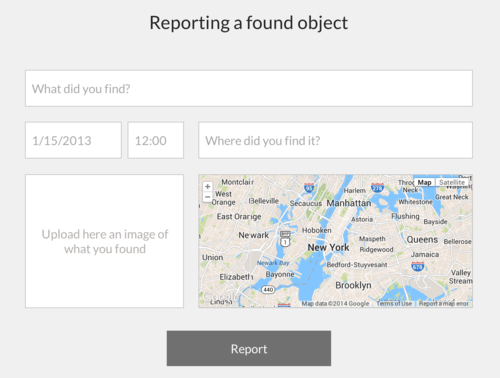Click the Union label on map
This screenshot has width=500, height=378.
tap(212, 257)
